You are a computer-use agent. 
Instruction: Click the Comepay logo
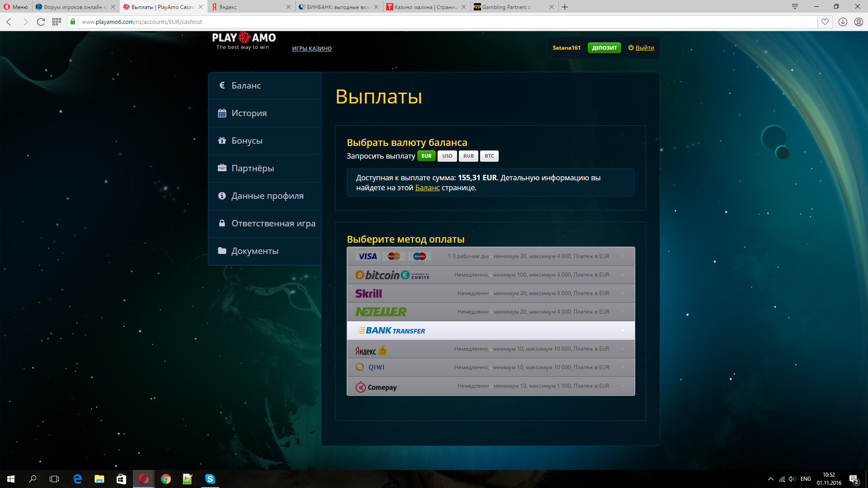point(376,387)
